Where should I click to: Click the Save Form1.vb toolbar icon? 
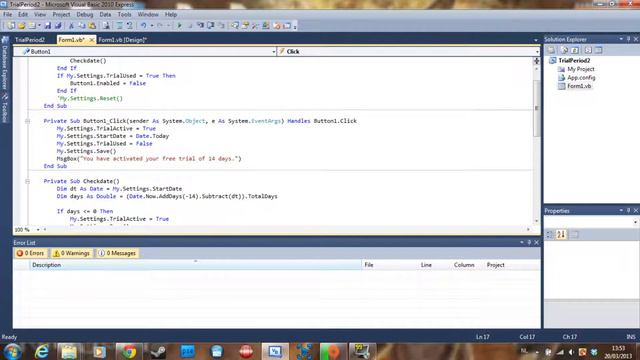(48, 26)
